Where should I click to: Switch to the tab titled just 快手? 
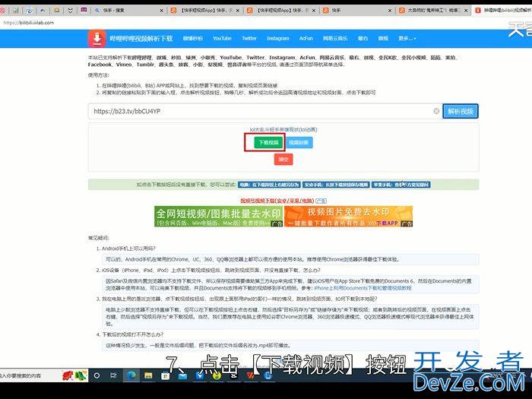tap(357, 11)
